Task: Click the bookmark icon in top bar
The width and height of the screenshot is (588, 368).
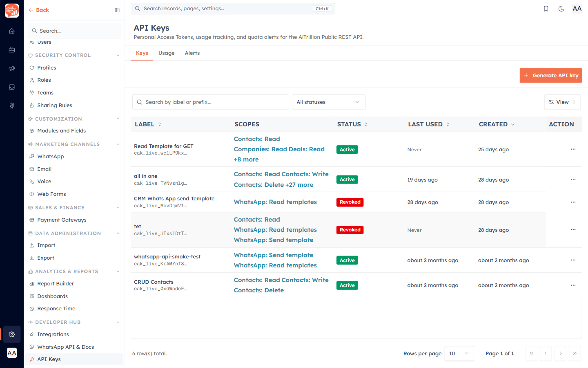Action: pos(546,9)
